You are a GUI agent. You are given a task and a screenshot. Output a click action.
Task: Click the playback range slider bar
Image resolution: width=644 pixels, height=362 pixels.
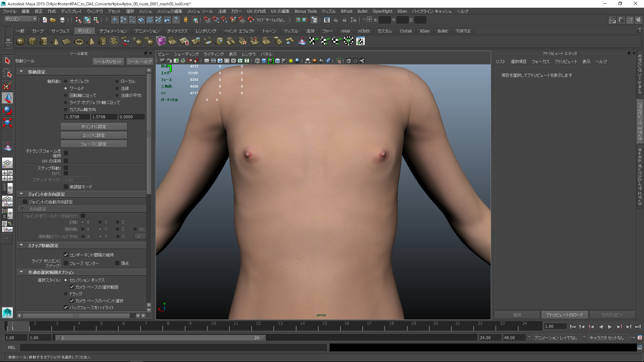tap(160, 338)
